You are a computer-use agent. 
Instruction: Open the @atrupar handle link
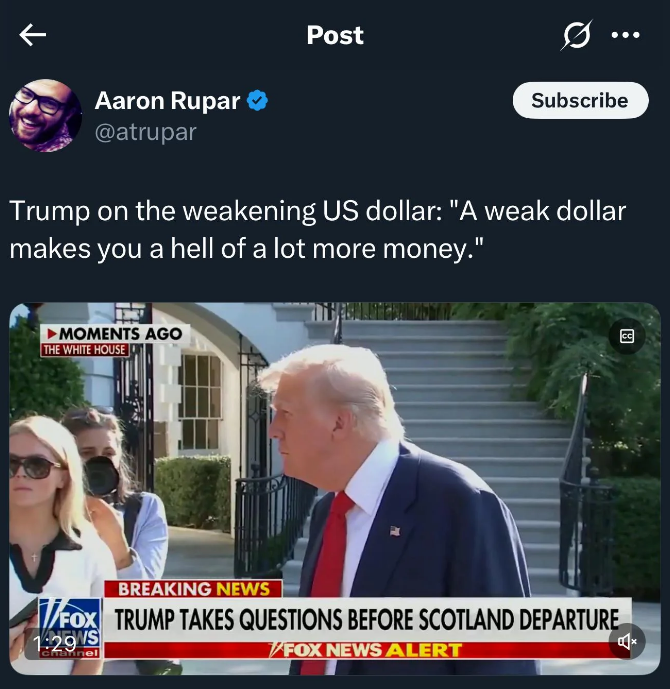(x=145, y=132)
